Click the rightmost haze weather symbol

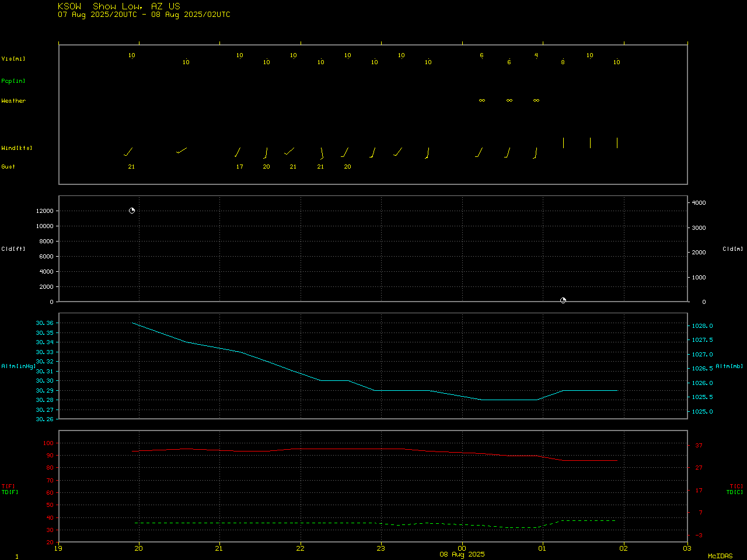tap(536, 100)
